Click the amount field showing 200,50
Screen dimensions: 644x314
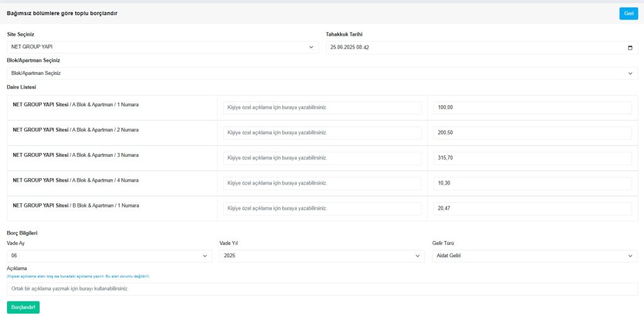[532, 133]
